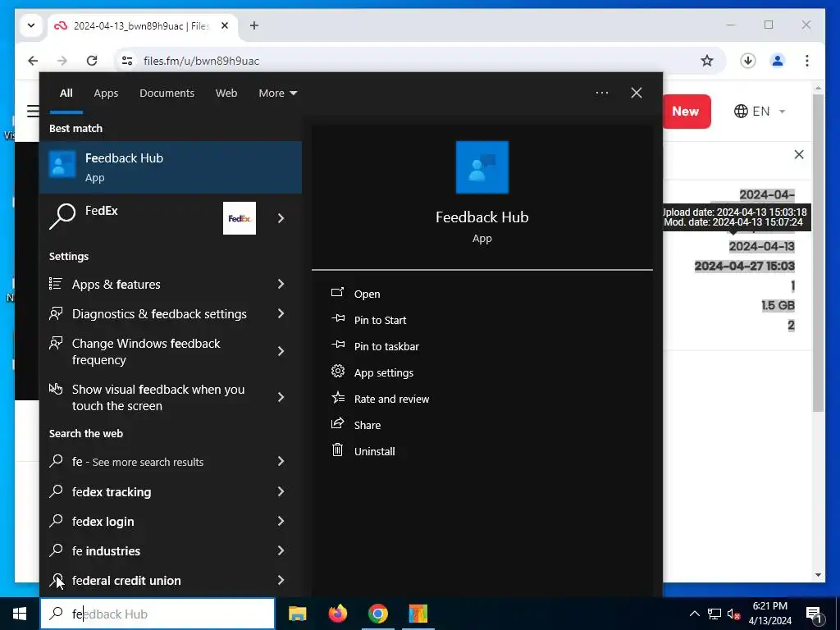Click the muted volume tray icon

pos(733,614)
